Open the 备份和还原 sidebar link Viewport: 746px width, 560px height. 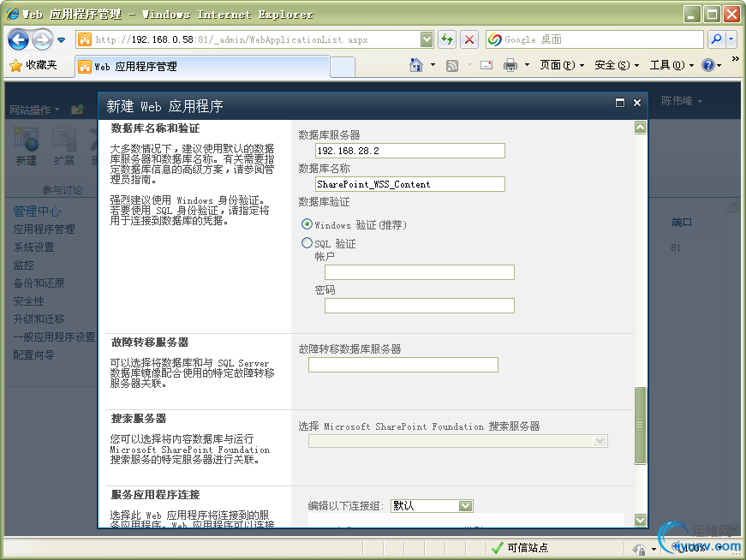coord(39,283)
